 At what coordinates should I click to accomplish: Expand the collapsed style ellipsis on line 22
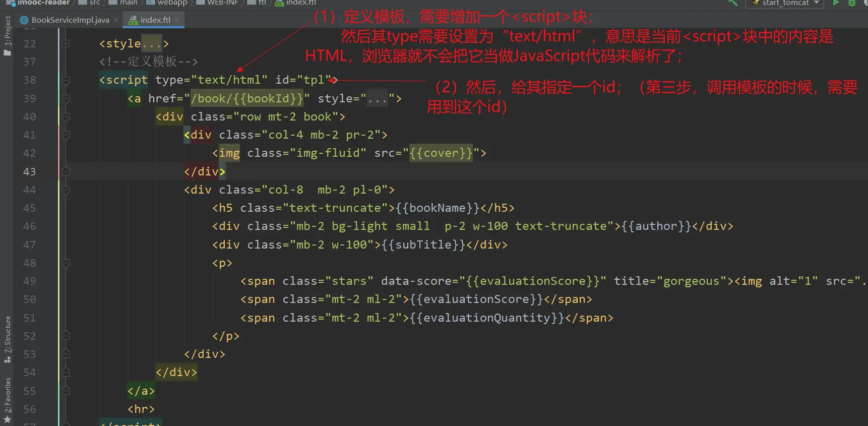(x=152, y=44)
